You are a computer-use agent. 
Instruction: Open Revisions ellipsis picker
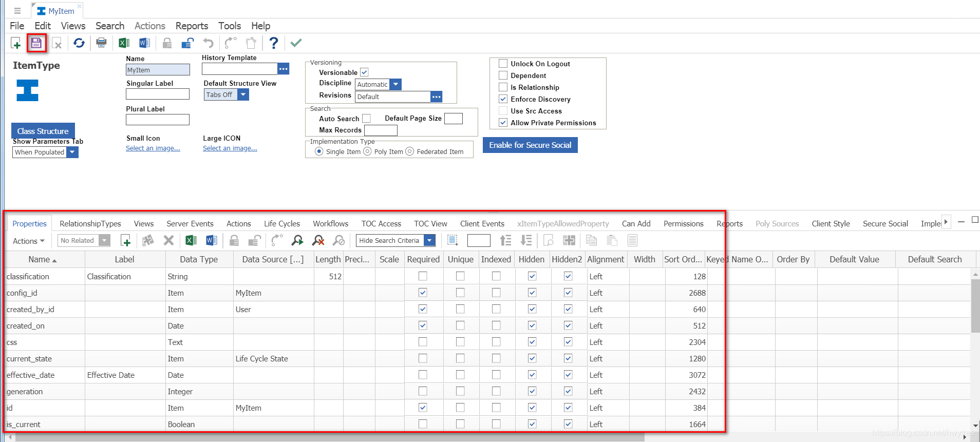(x=436, y=97)
